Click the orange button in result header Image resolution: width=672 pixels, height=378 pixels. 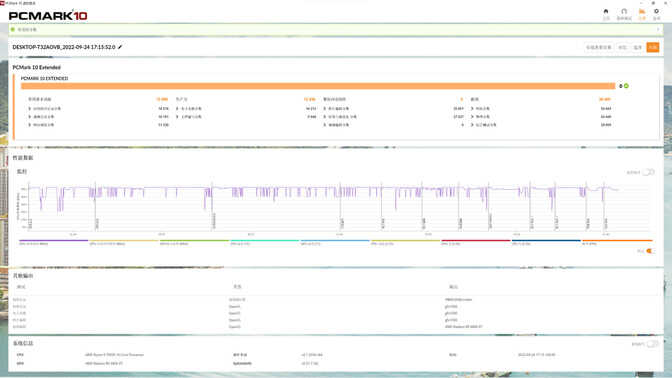653,47
